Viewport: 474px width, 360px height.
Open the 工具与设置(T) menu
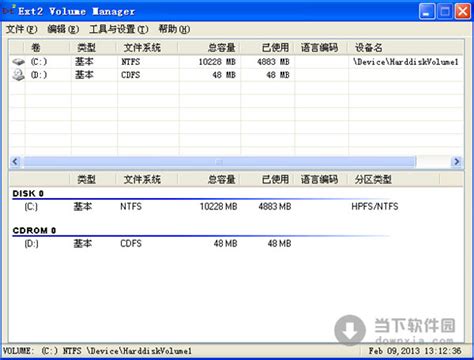coord(119,29)
